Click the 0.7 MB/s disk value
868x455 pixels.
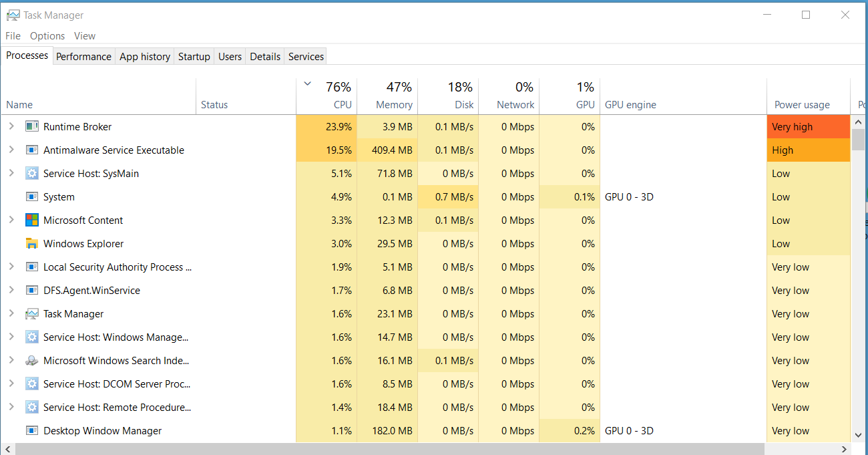pyautogui.click(x=453, y=196)
